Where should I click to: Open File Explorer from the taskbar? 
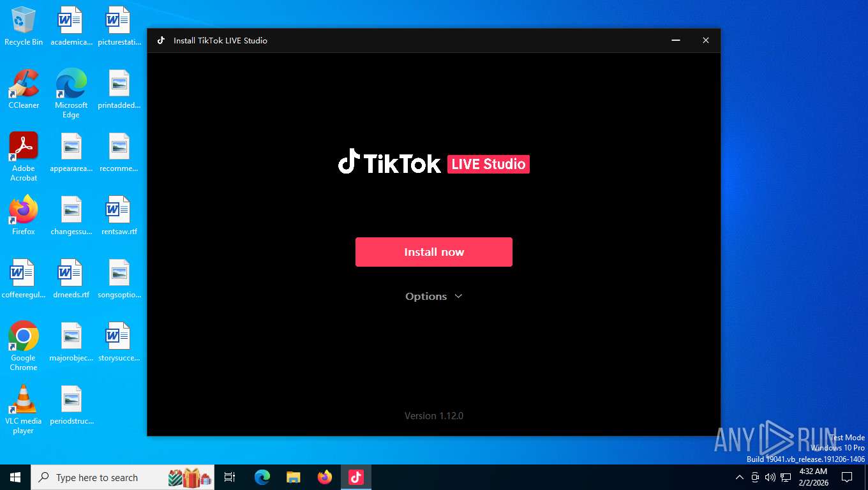294,477
